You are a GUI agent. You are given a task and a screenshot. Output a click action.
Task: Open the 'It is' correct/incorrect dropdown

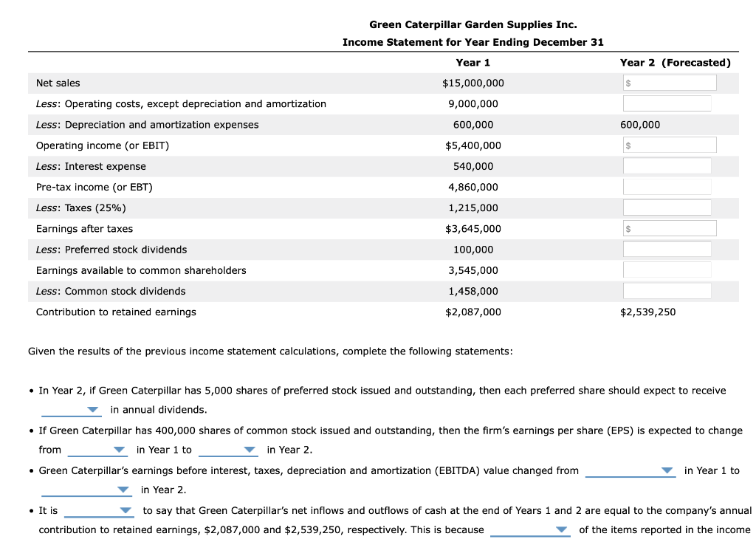point(100,510)
